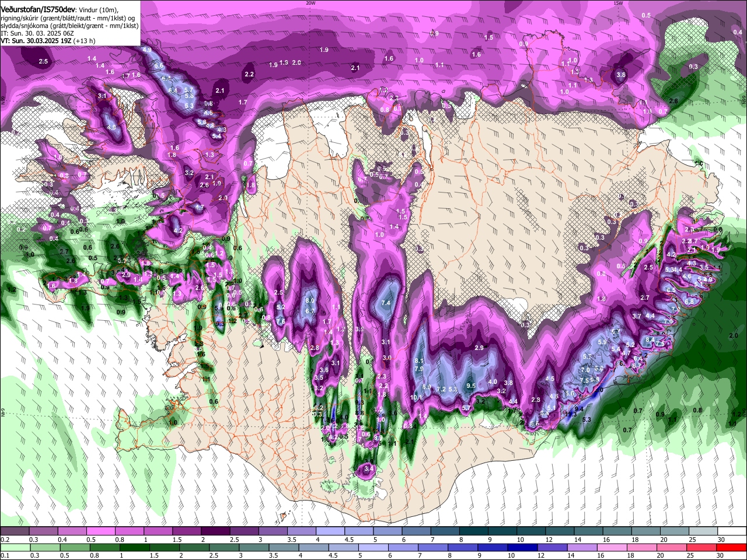Pick lower legend blue swatch labeled 8
This screenshot has width=747, height=560.
[463, 547]
